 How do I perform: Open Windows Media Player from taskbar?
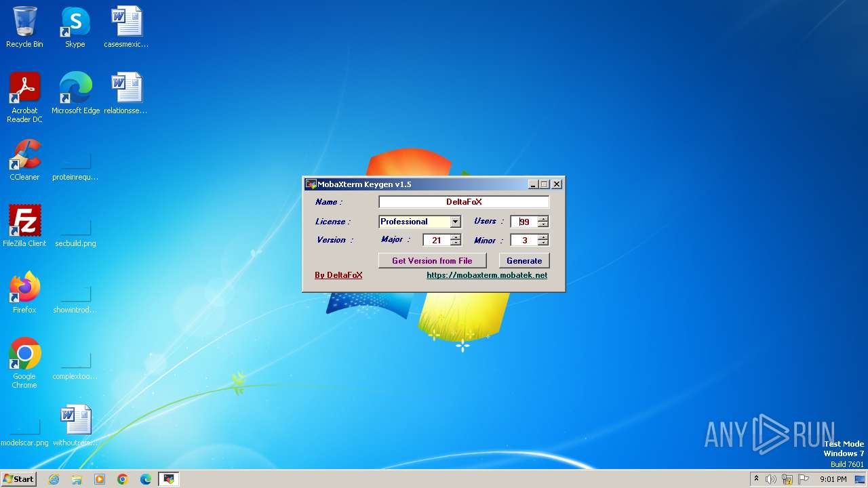point(100,479)
